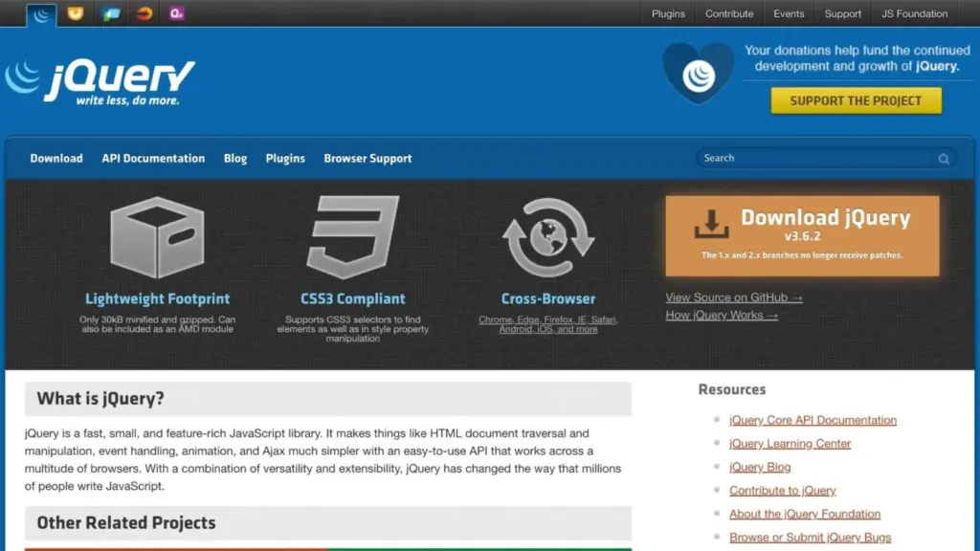The image size is (980, 551).
Task: Open Contribute to jQuery link
Action: [x=783, y=491]
